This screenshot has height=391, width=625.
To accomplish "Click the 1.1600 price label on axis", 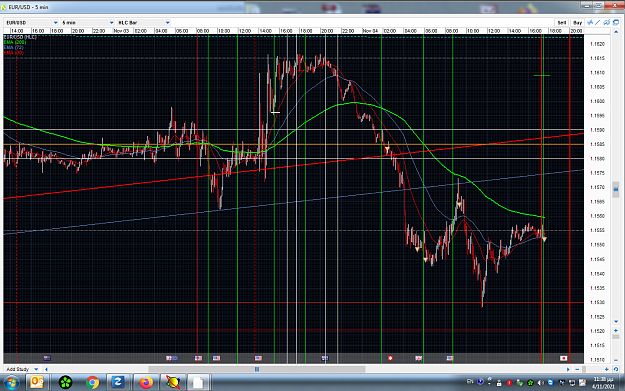I will click(x=597, y=101).
